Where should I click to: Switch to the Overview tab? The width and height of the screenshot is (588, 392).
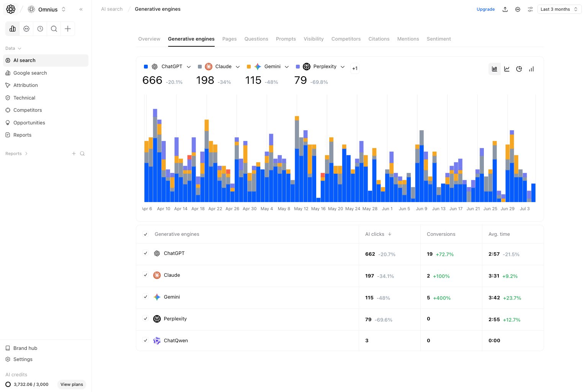click(149, 39)
